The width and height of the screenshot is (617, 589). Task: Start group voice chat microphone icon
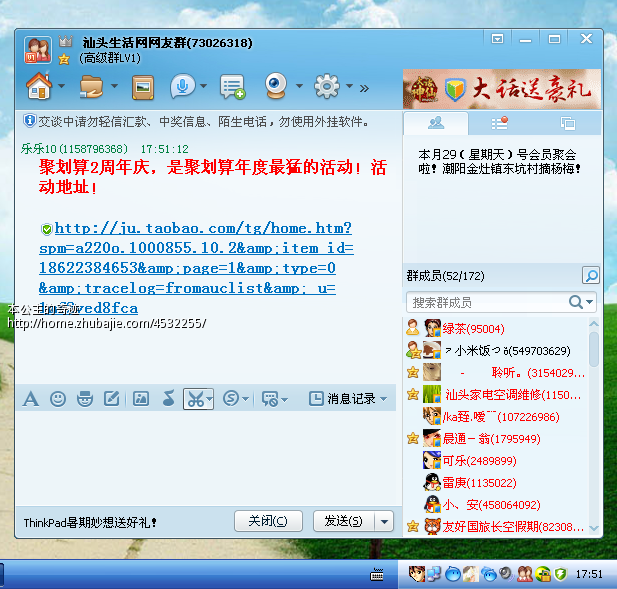tap(183, 86)
